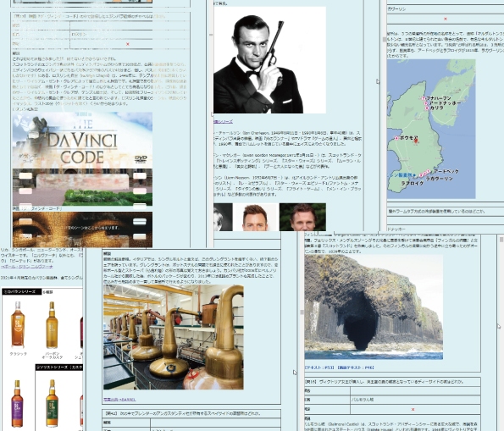Click the Liam Neeson portrait thumbnail
Screen dimensions: 504x431
(302, 217)
